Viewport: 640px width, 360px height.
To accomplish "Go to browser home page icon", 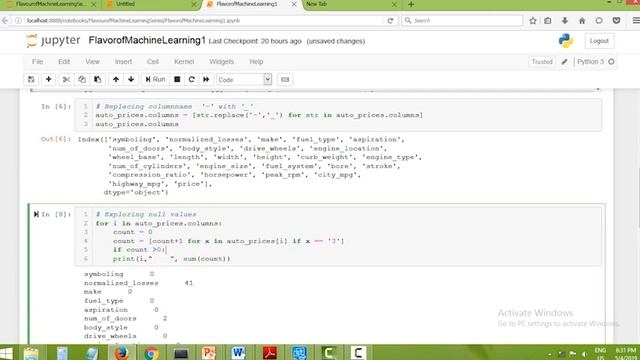I will 582,20.
